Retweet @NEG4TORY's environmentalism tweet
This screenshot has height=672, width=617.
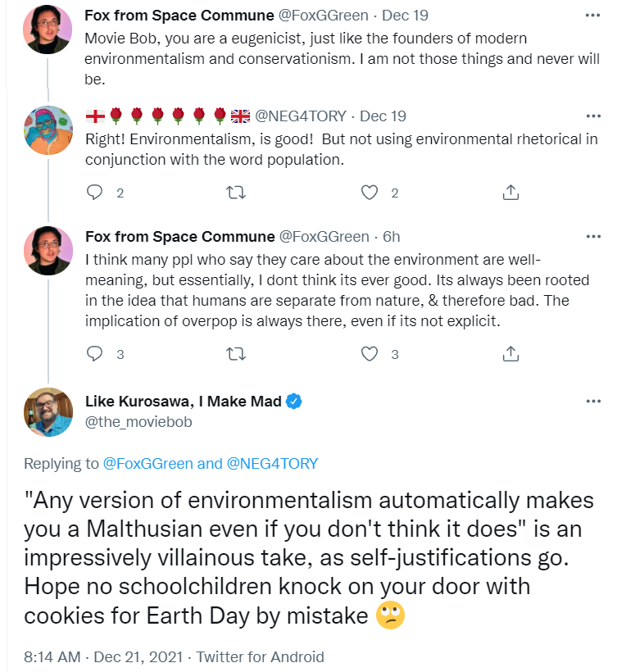236,193
